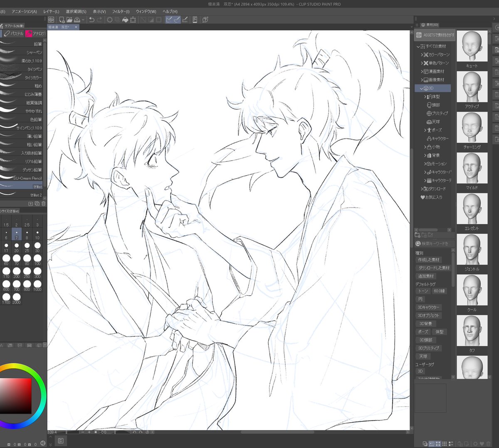The height and width of the screenshot is (448, 499).
Task: Toggle Snap to Special Ruler icon
Action: [x=177, y=20]
